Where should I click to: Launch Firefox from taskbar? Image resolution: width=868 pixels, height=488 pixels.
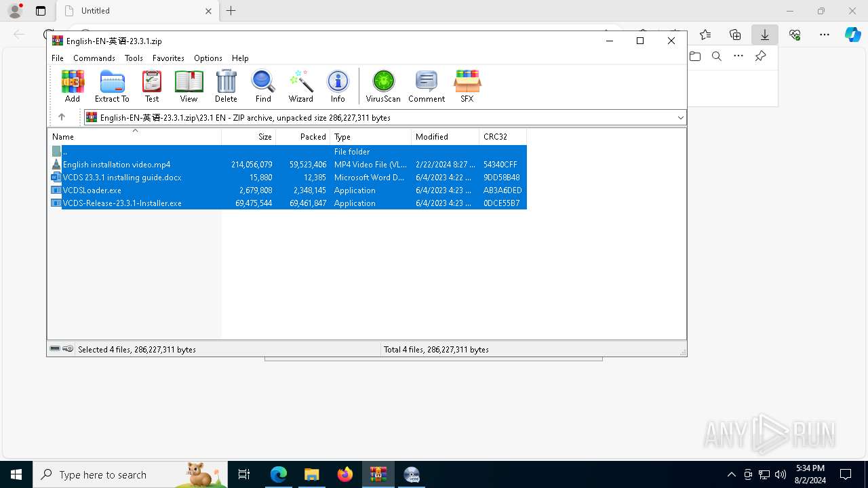(345, 474)
